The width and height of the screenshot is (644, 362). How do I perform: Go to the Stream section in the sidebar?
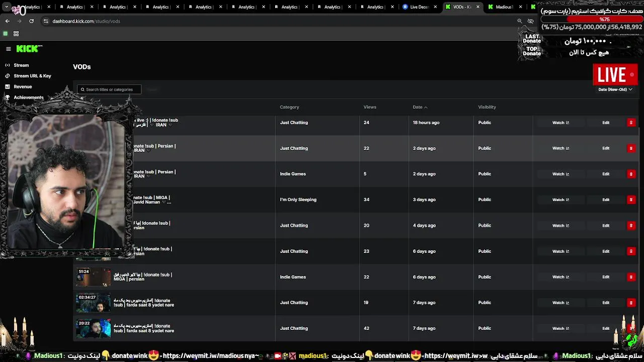pos(21,65)
